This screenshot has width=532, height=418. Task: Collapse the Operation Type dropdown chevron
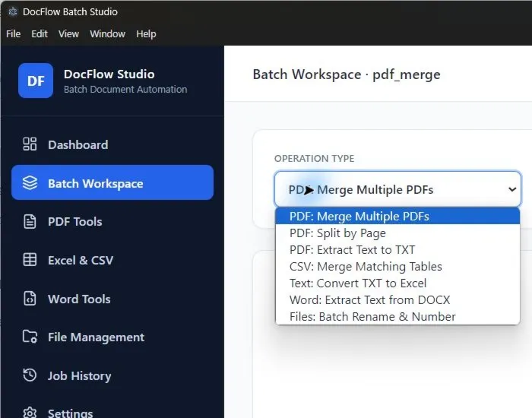point(512,189)
